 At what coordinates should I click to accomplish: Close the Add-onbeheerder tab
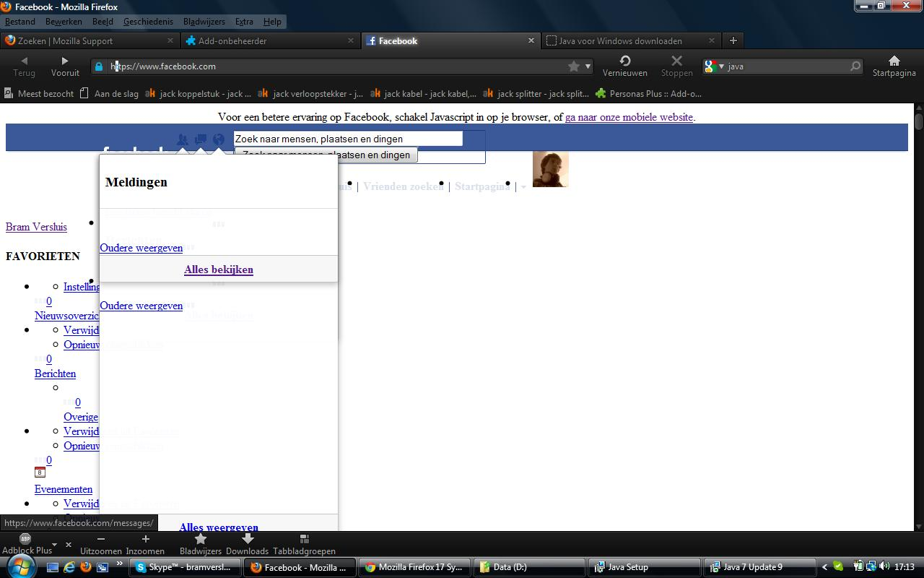click(351, 40)
